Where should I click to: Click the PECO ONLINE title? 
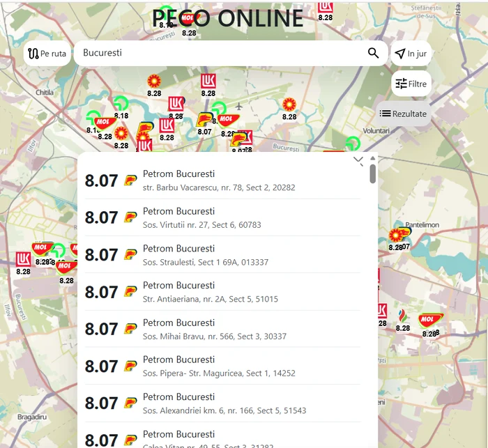click(228, 19)
